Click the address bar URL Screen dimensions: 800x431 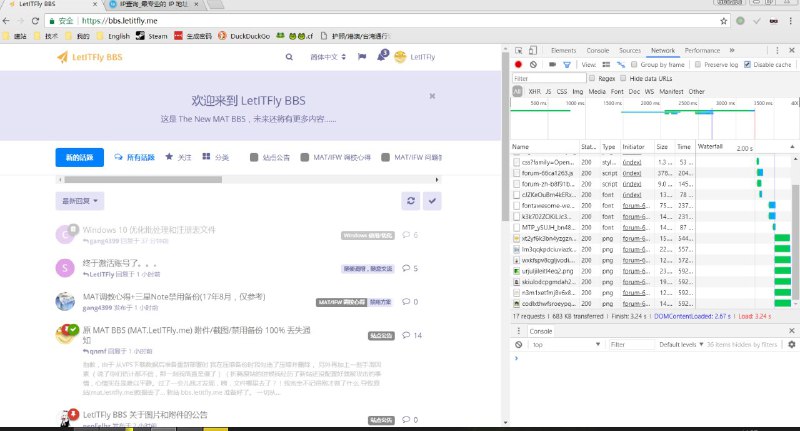tap(119, 21)
